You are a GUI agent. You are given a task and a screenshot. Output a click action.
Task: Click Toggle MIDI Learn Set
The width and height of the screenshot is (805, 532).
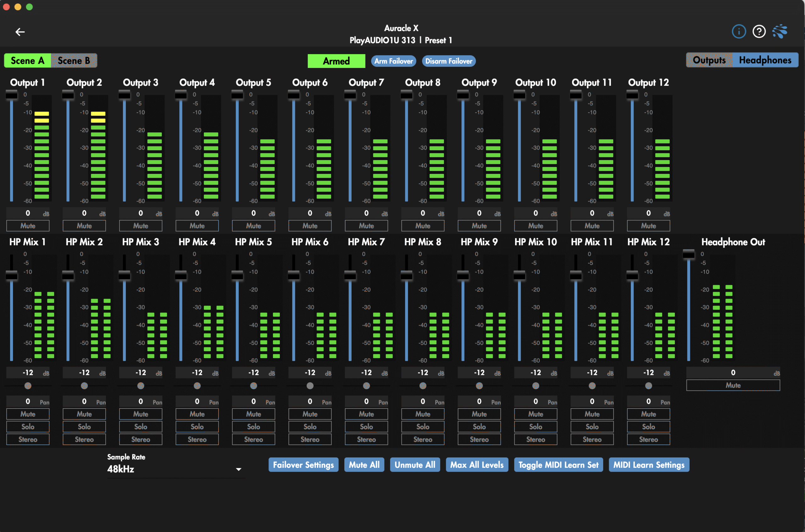click(x=558, y=465)
